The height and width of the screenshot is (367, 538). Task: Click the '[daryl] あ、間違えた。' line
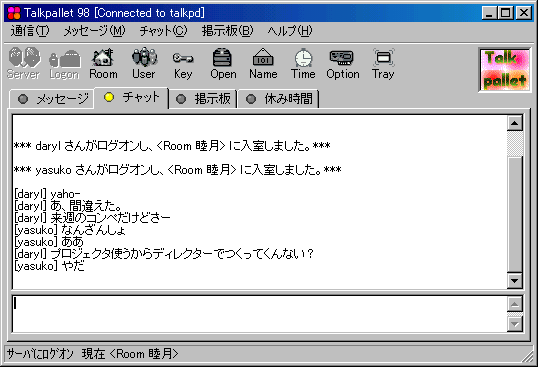[x=68, y=206]
